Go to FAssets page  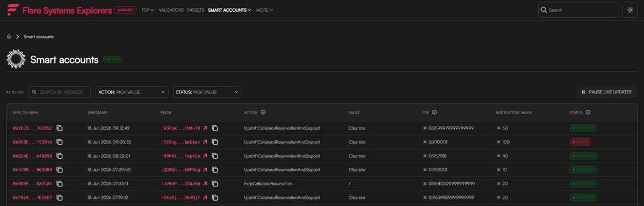(196, 10)
